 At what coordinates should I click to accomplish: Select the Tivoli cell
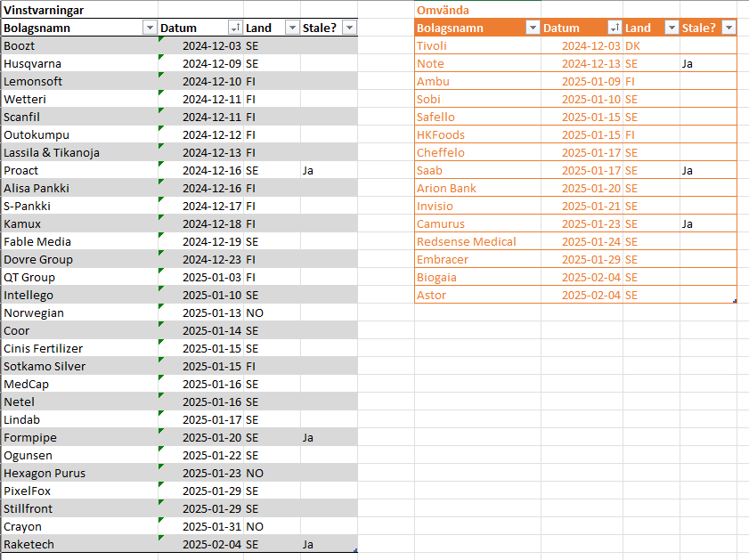click(477, 45)
